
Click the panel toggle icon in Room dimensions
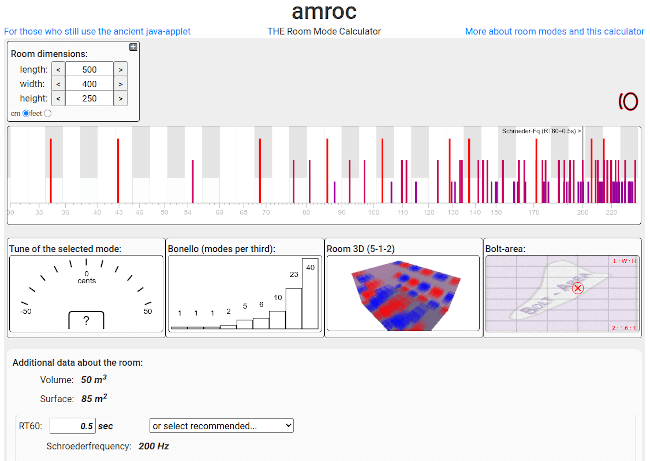point(133,48)
